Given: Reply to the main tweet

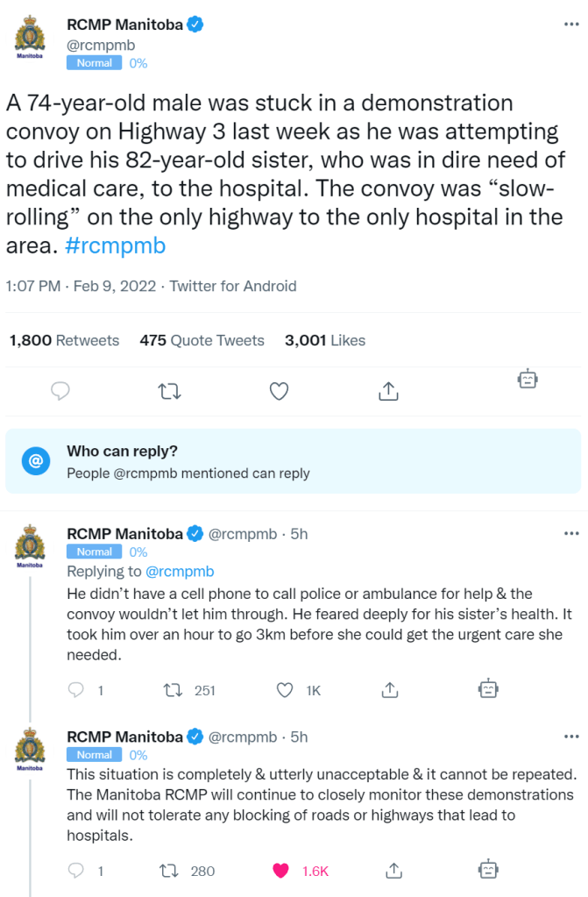Looking at the screenshot, I should pyautogui.click(x=60, y=391).
